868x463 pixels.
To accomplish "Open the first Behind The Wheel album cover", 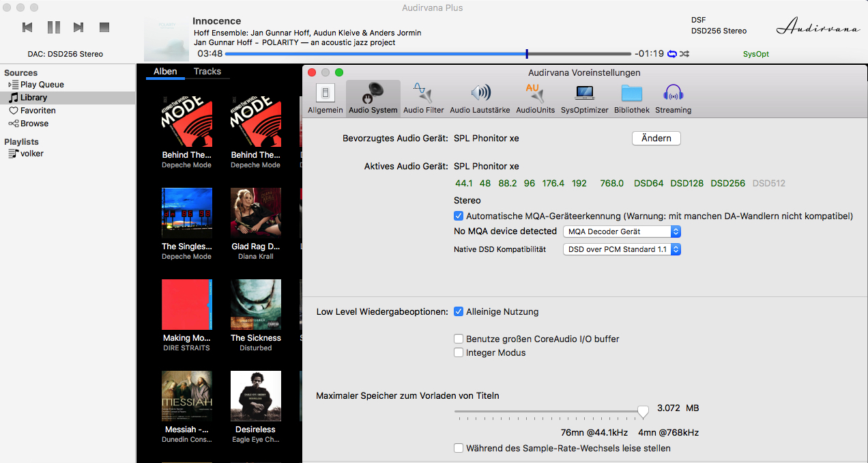I will point(187,121).
